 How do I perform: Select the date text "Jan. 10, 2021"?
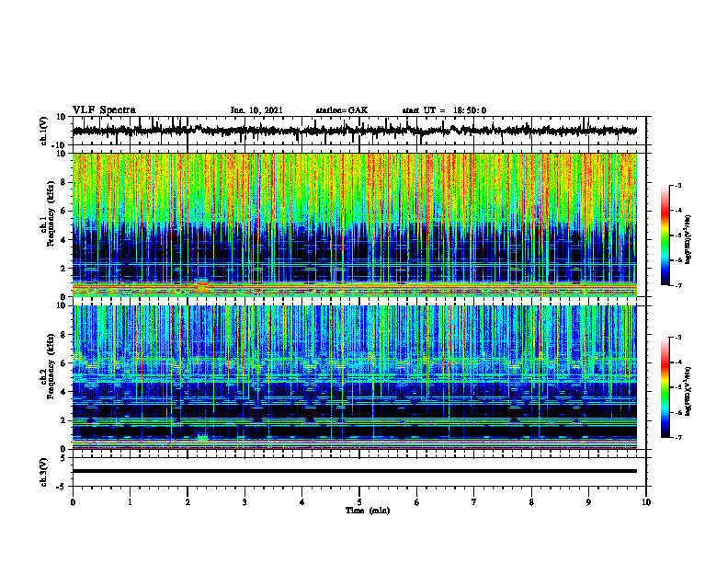256,110
